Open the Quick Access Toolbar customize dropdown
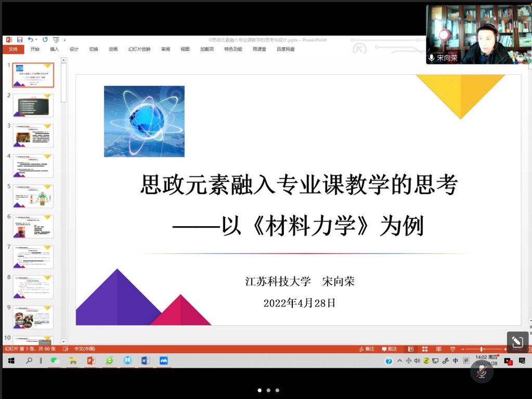 64,39
